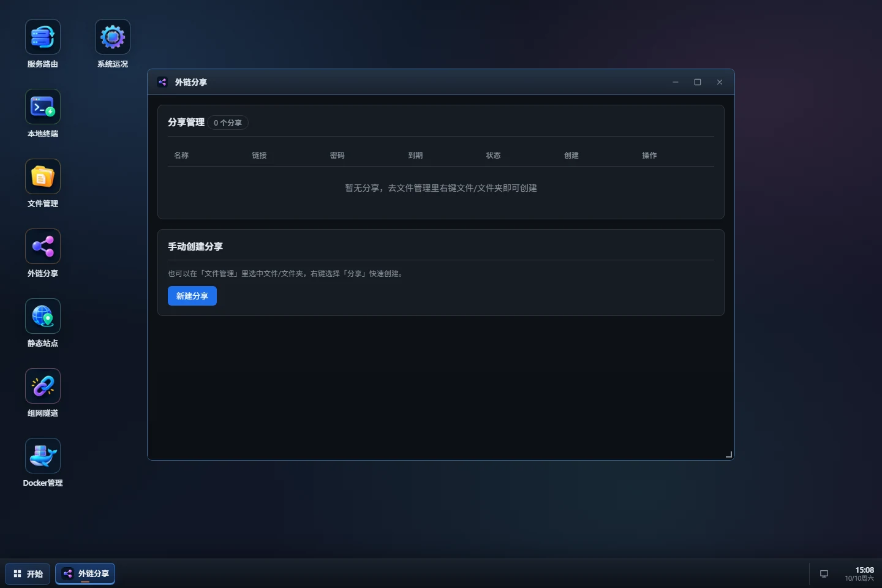Click the share icon in window title bar
The height and width of the screenshot is (588, 882).
coord(162,82)
